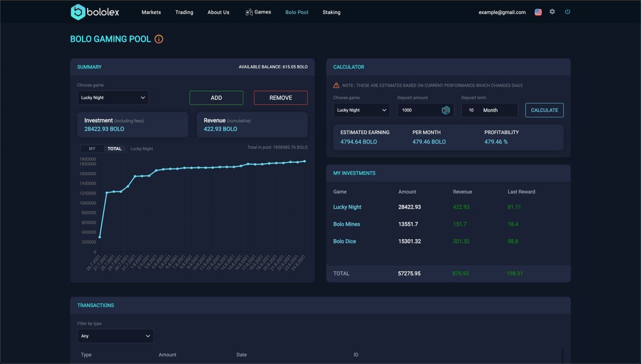641x364 pixels.
Task: Click the power logout icon
Action: pyautogui.click(x=567, y=12)
